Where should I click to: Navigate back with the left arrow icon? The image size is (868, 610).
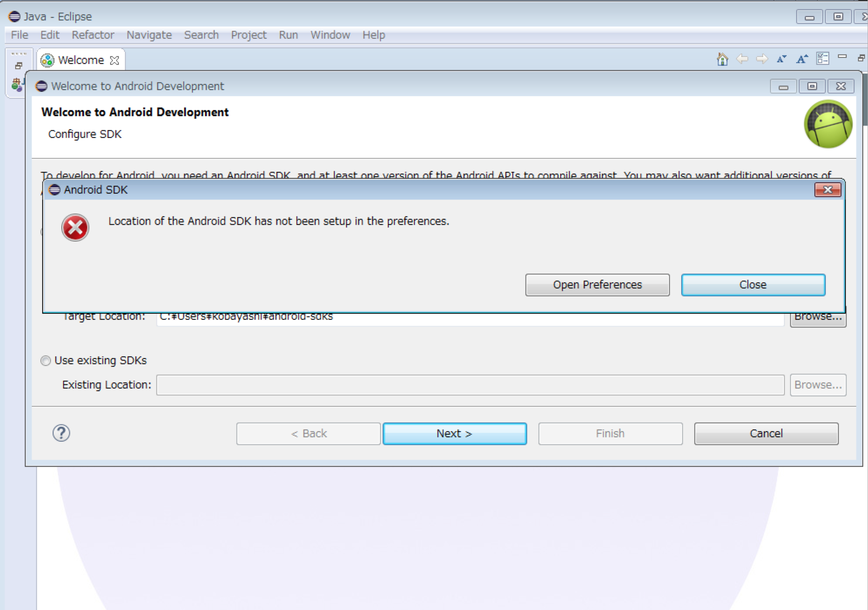coord(742,59)
